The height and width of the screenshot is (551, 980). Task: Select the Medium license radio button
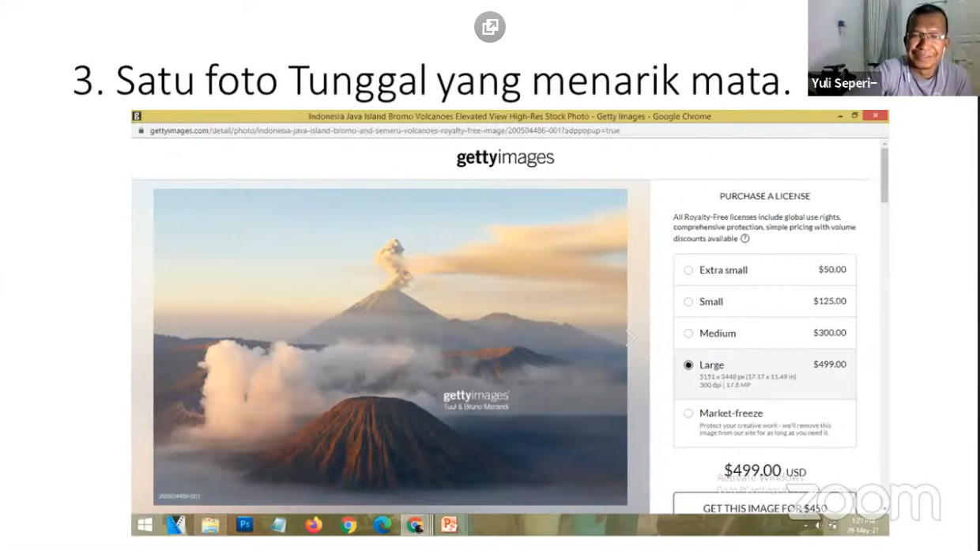tap(688, 334)
